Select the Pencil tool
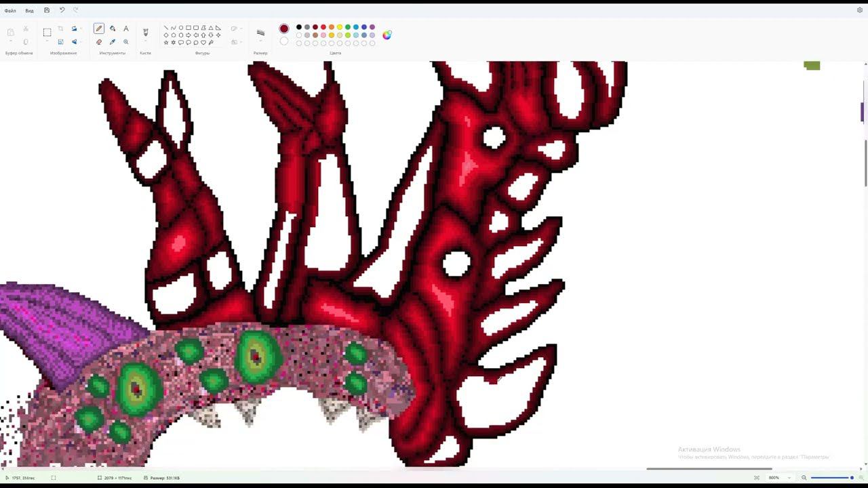 tap(99, 28)
